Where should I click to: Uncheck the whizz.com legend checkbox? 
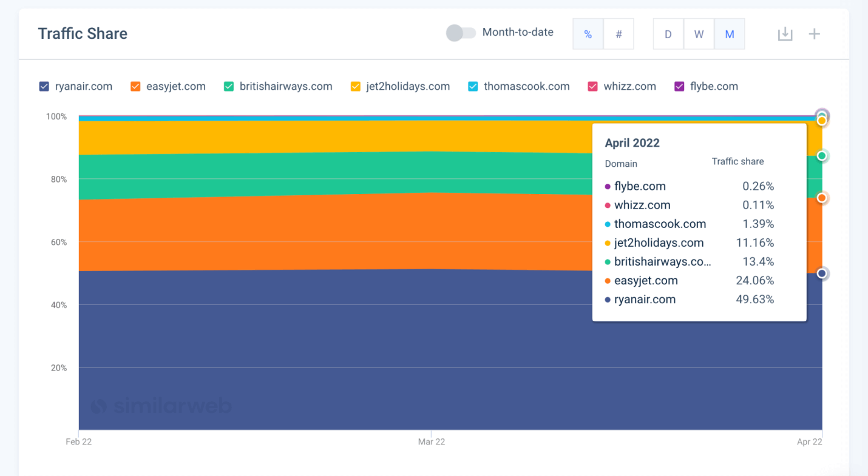coord(592,87)
